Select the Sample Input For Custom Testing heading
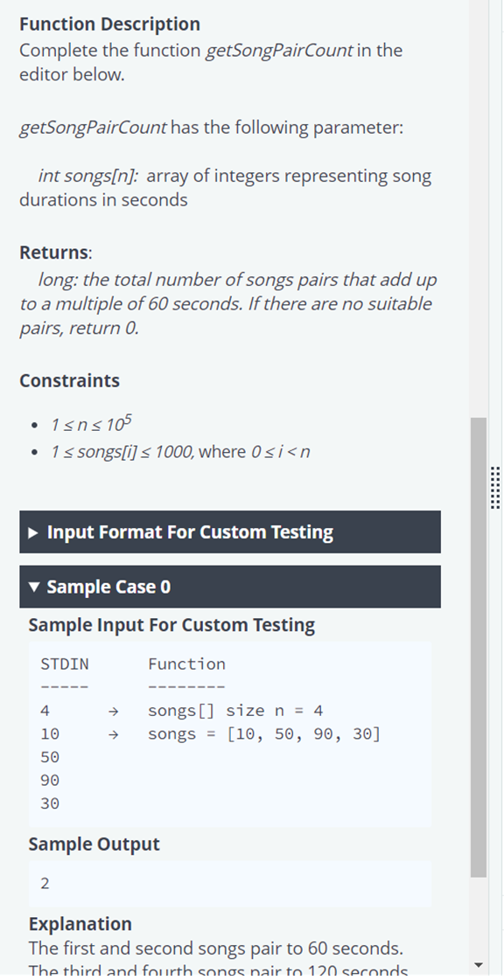The width and height of the screenshot is (504, 980). click(x=166, y=624)
